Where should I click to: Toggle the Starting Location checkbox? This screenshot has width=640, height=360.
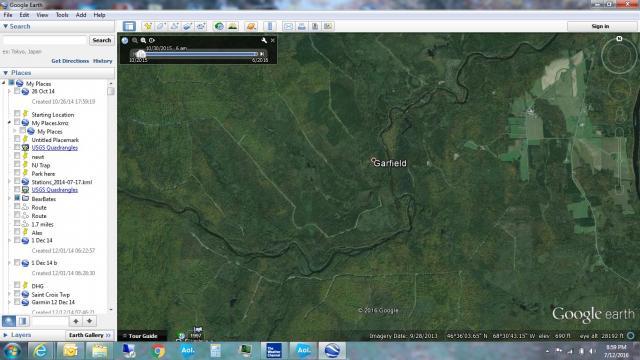(x=17, y=113)
